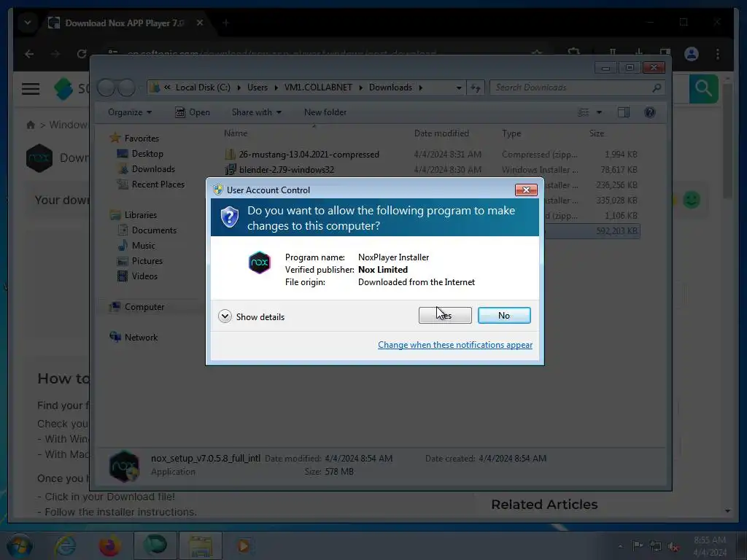The image size is (747, 560).
Task: Close the Download Nox APP Player tab
Action: tap(200, 23)
